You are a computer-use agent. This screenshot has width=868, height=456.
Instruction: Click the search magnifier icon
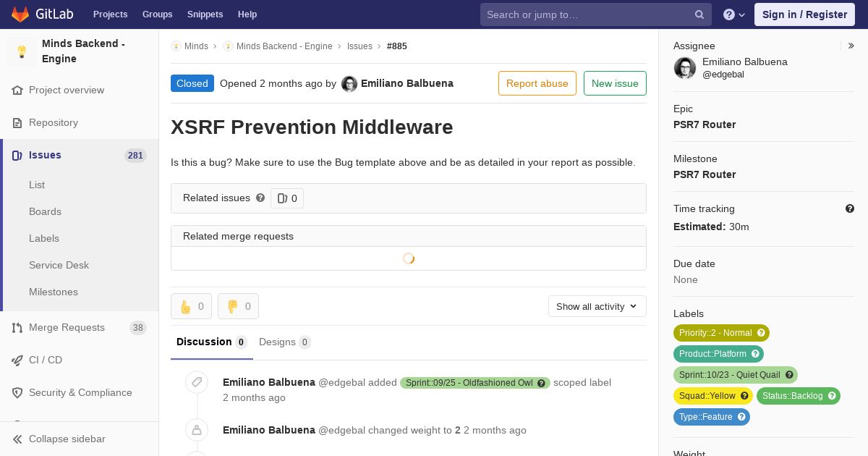[x=699, y=14]
